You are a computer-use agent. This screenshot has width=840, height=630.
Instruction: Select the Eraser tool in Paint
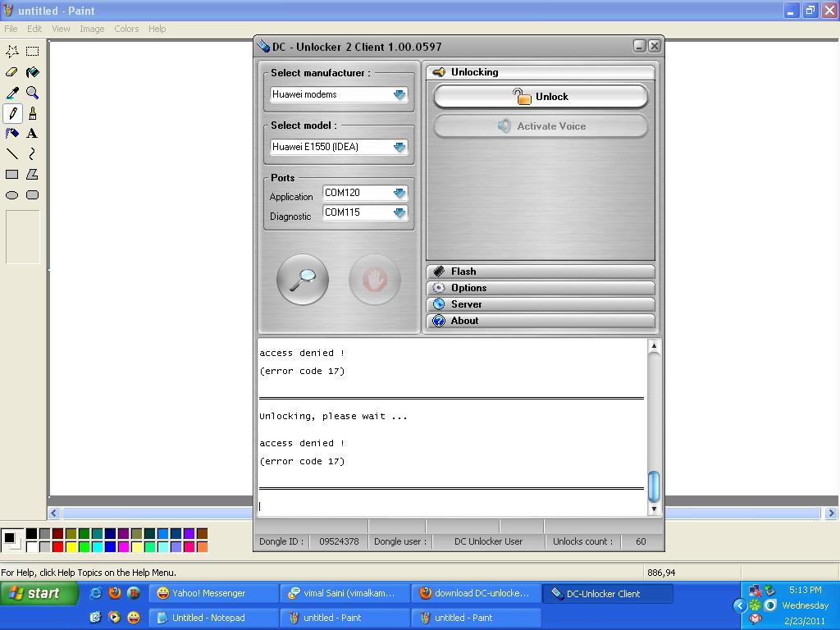(x=12, y=72)
